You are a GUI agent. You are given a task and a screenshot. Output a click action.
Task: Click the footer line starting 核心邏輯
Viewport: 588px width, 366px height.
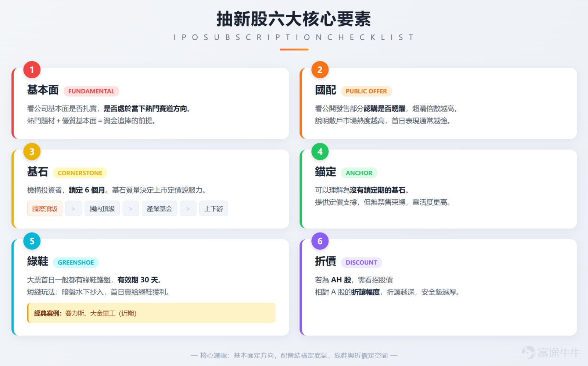(294, 355)
